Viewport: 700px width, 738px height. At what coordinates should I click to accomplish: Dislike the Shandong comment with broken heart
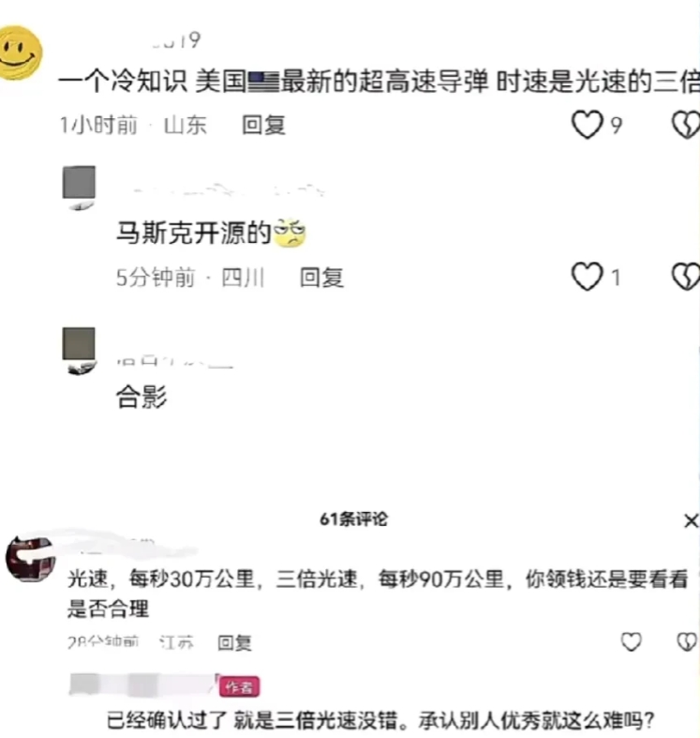(x=686, y=125)
